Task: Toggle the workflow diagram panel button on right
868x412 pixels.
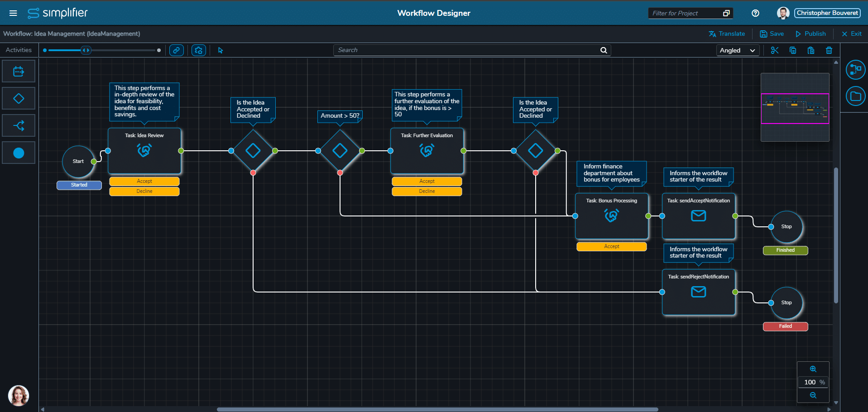Action: 855,70
